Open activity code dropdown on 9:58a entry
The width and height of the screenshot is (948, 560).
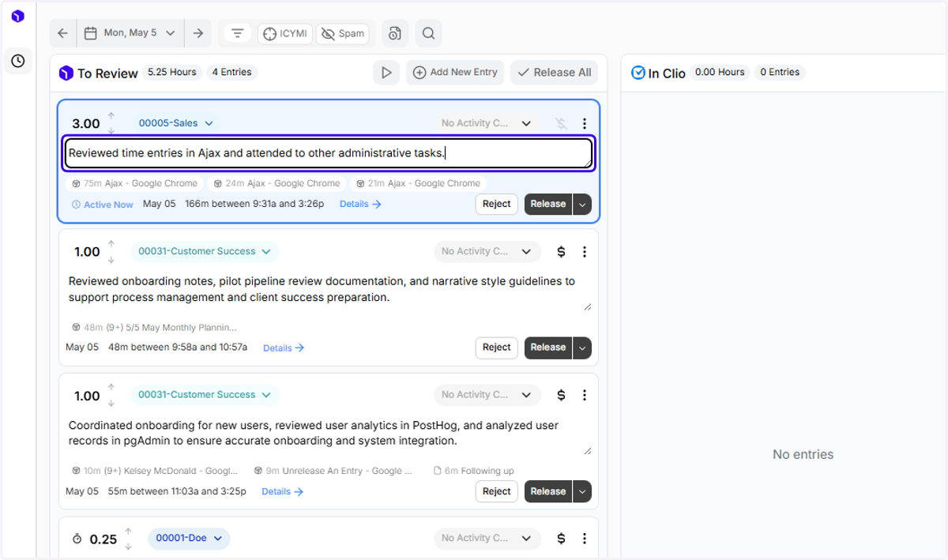click(487, 252)
